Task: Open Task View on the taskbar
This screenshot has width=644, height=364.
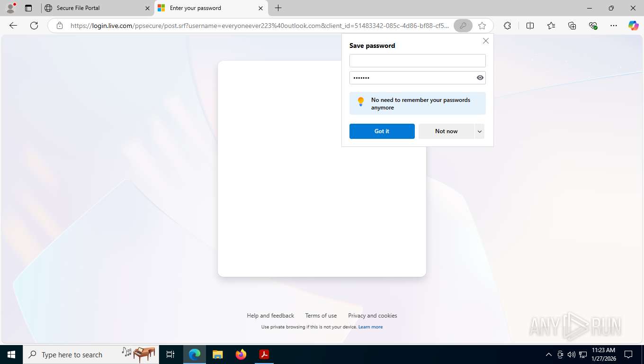Action: click(170, 355)
